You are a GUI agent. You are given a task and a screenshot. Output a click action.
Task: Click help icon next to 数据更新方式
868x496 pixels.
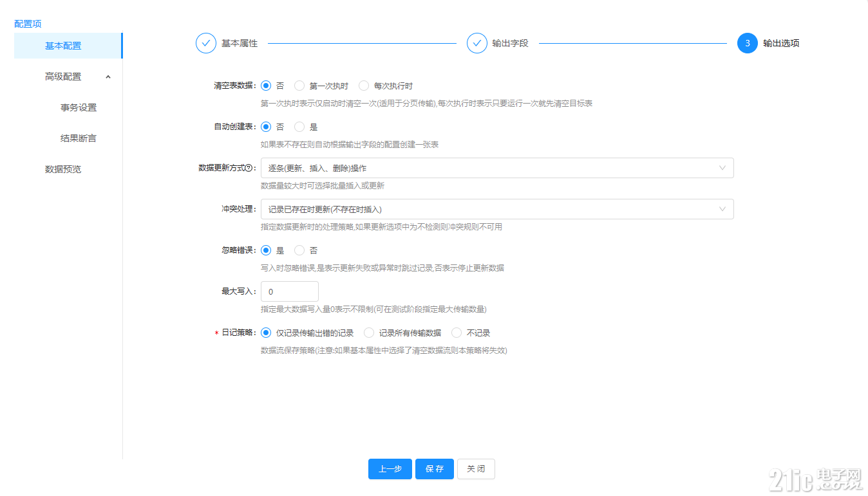coord(249,168)
